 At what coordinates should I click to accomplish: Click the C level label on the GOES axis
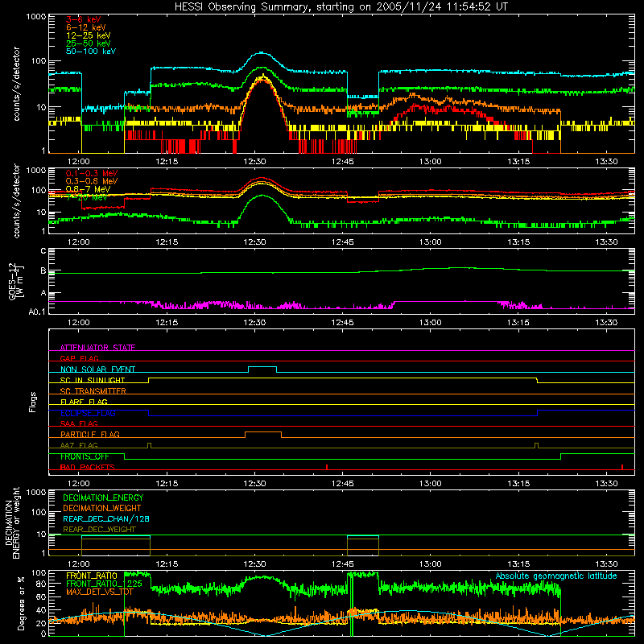tap(43, 251)
